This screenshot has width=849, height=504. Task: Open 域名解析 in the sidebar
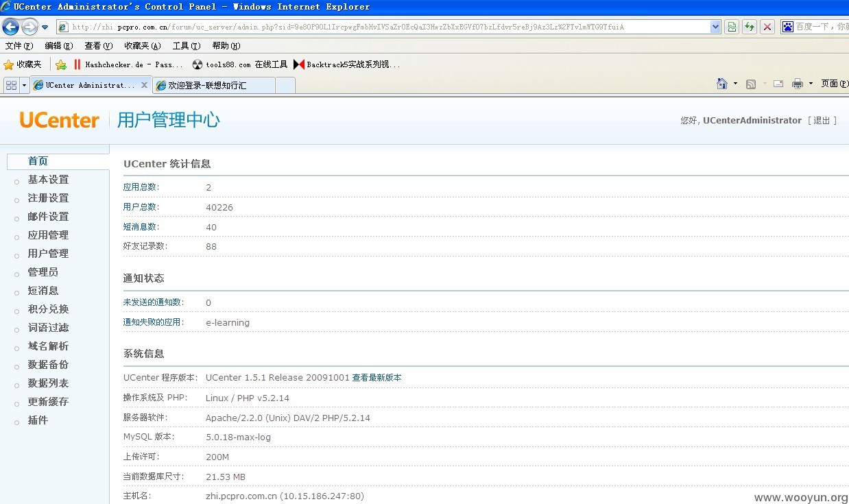point(48,346)
